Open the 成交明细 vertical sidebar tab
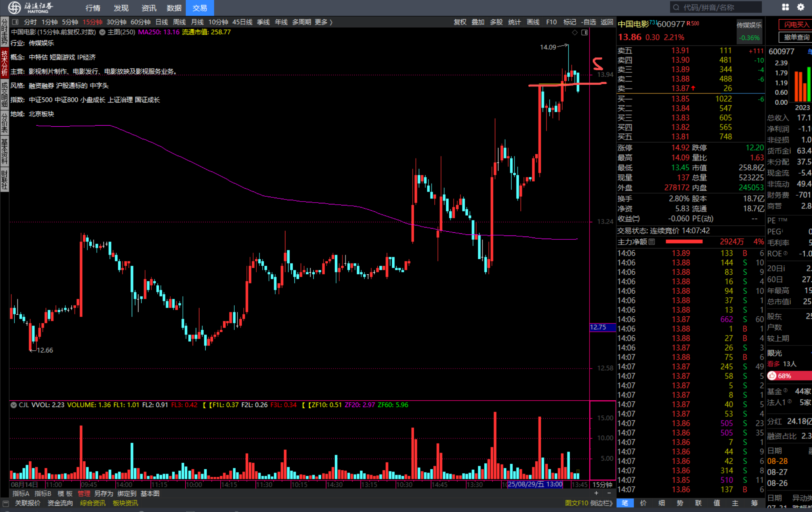812x512 pixels. pyautogui.click(x=5, y=94)
